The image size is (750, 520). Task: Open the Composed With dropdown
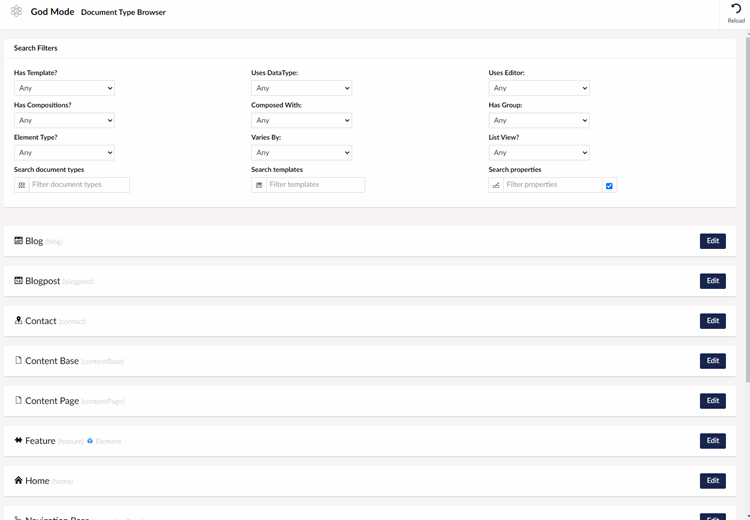point(301,120)
